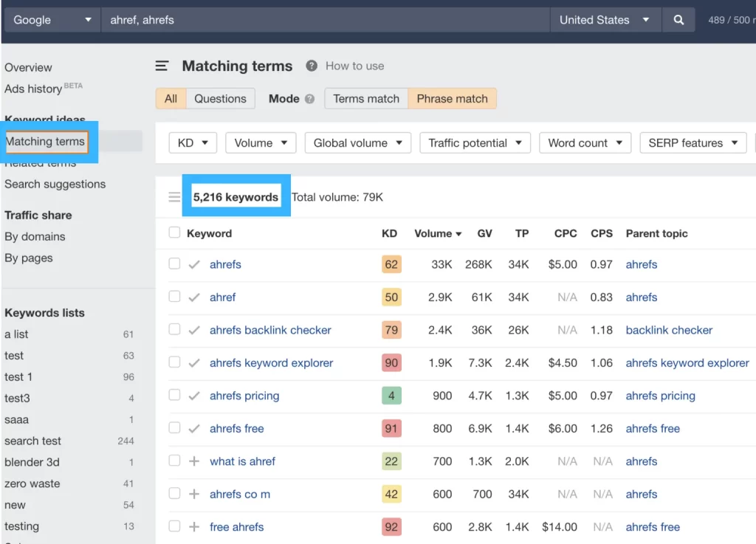Click the checkmark icon for ahref keyword
The width and height of the screenshot is (756, 544).
(194, 297)
